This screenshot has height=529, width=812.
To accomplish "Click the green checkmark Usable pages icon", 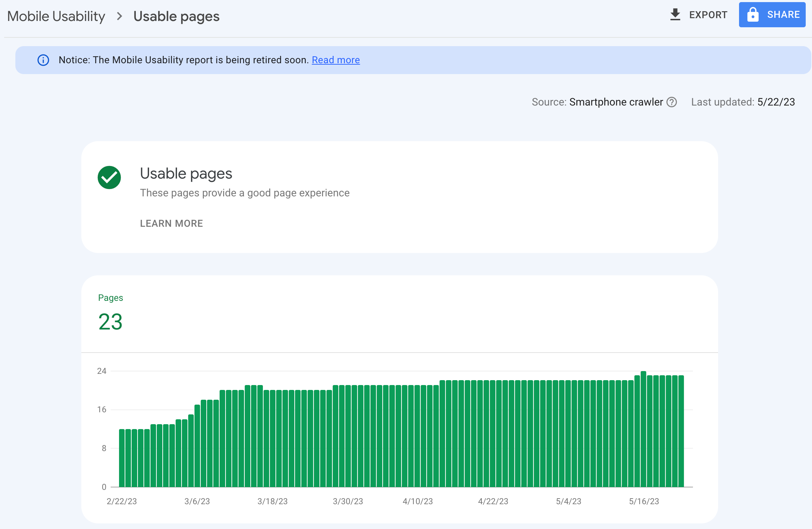I will click(109, 177).
